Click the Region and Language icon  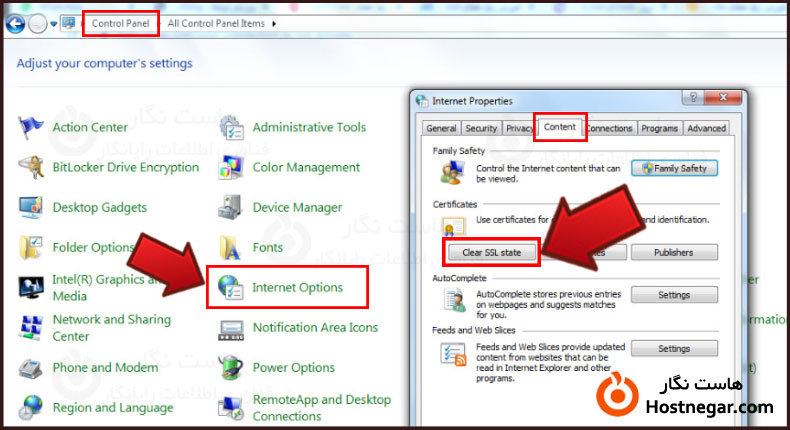coord(33,408)
